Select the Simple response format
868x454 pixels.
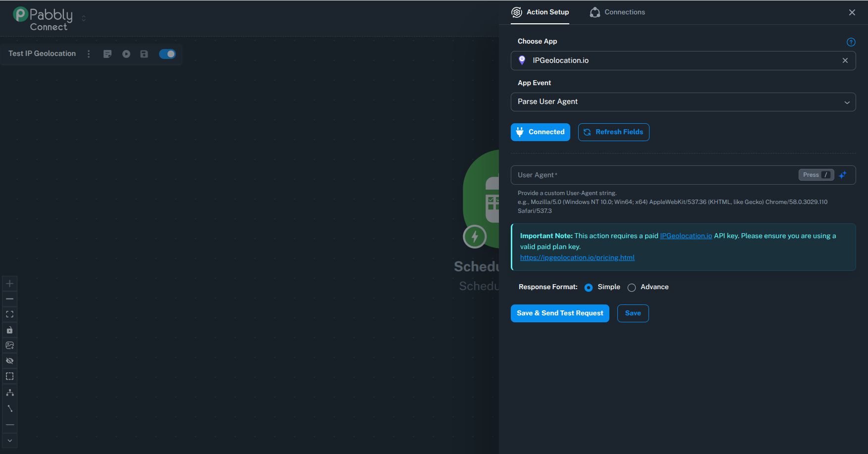click(589, 288)
